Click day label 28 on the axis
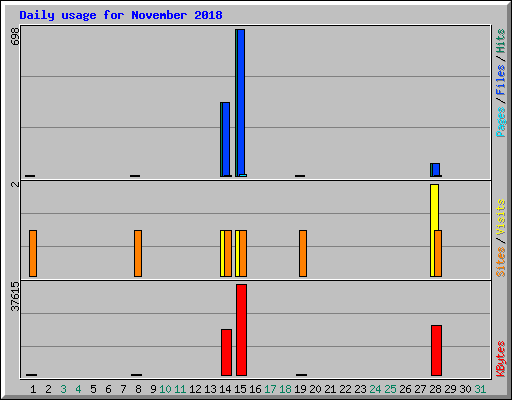This screenshot has height=400, width=512. pyautogui.click(x=435, y=389)
